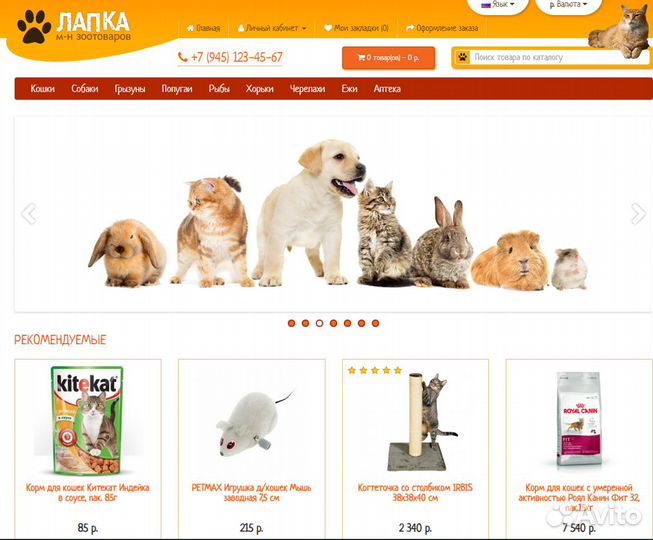Click the arrow icon for Оформление заказа
Viewport: 653px width, 540px height.
tap(410, 28)
